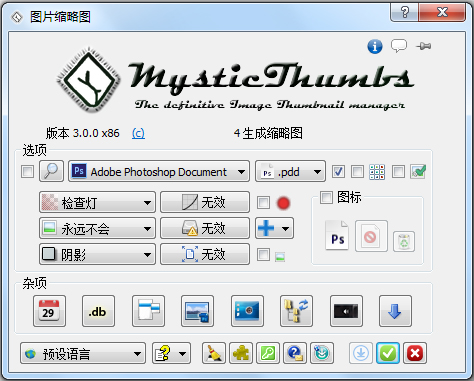
Task: Click the 无效 button with drive warning icon
Action: (205, 228)
